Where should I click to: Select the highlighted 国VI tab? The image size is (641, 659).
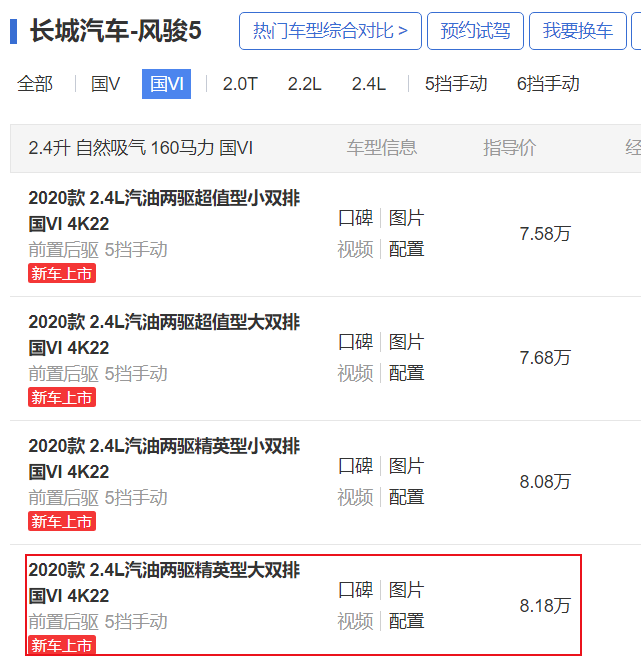click(166, 84)
